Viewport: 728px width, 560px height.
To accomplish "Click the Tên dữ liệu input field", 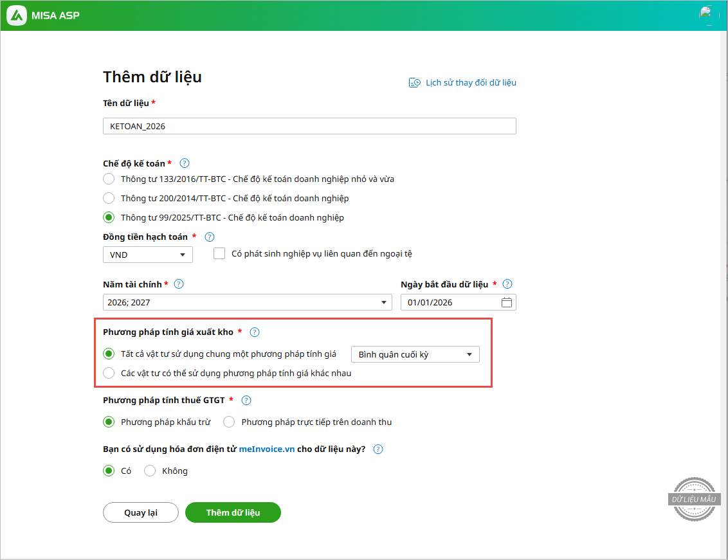I will point(309,127).
